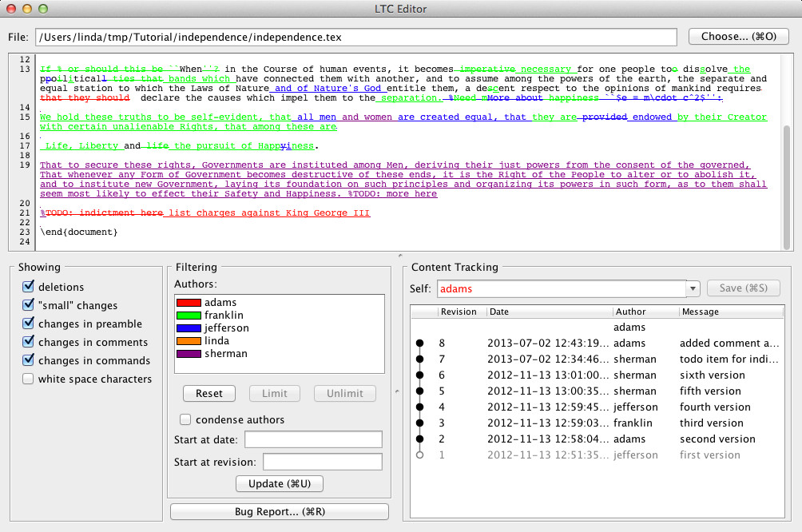Click the revision 8 graph node
The width and height of the screenshot is (802, 532).
click(x=419, y=343)
